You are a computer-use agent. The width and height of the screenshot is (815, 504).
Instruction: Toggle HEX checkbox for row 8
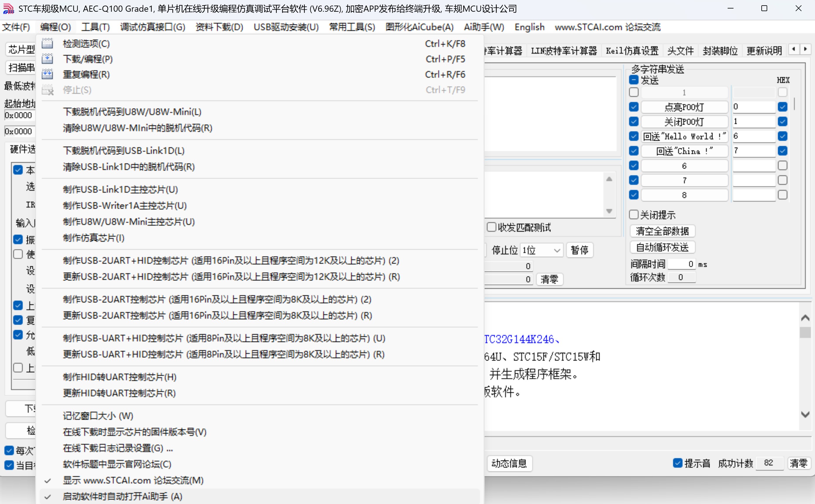point(782,195)
